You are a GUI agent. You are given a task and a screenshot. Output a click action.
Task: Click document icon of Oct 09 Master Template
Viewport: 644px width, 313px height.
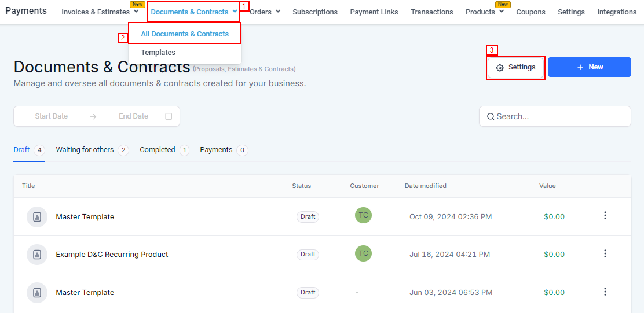pyautogui.click(x=37, y=216)
